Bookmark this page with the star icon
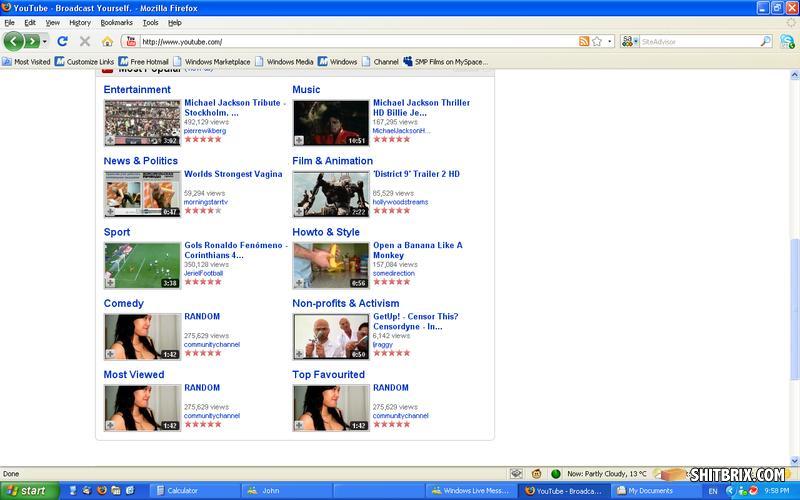 (597, 41)
